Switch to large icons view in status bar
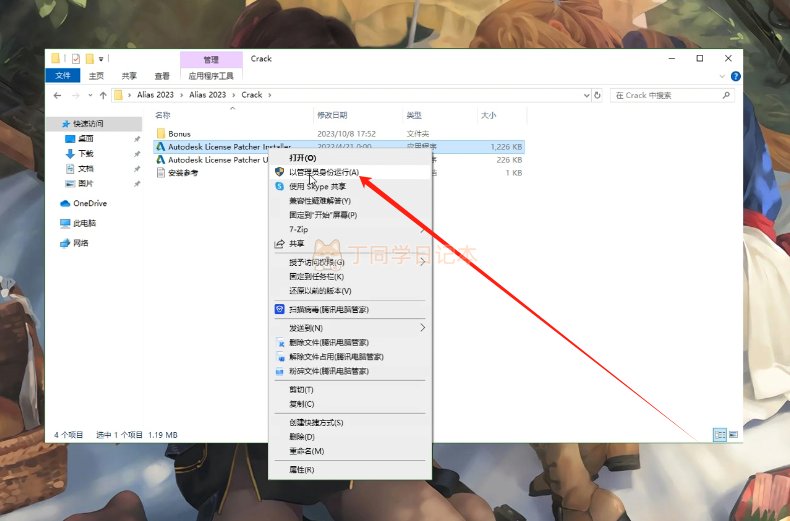The width and height of the screenshot is (790, 521). [734, 435]
